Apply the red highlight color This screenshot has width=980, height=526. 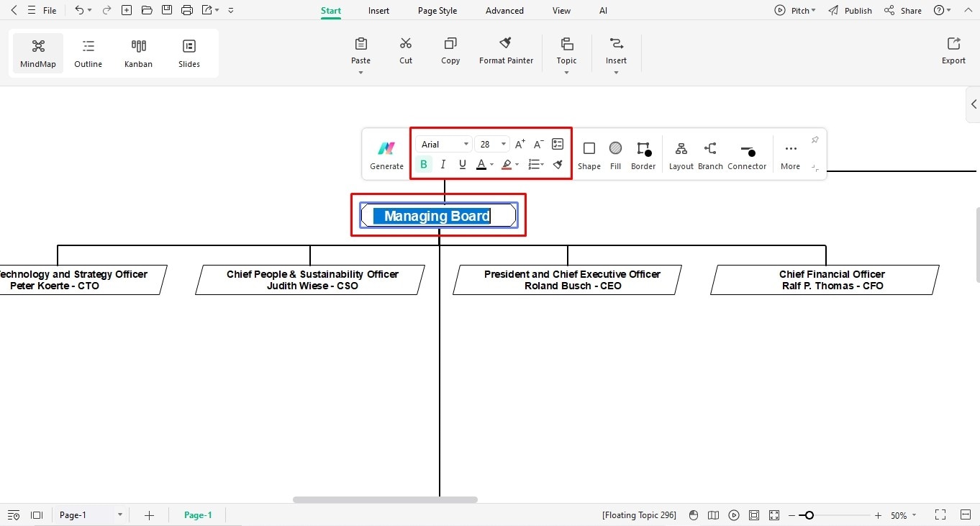pos(507,164)
